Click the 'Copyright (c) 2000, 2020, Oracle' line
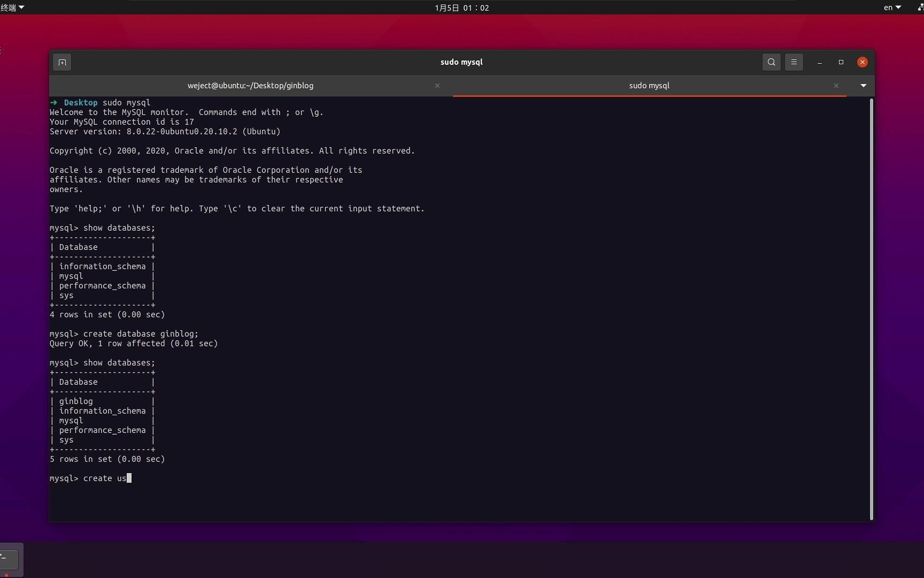 tap(232, 151)
